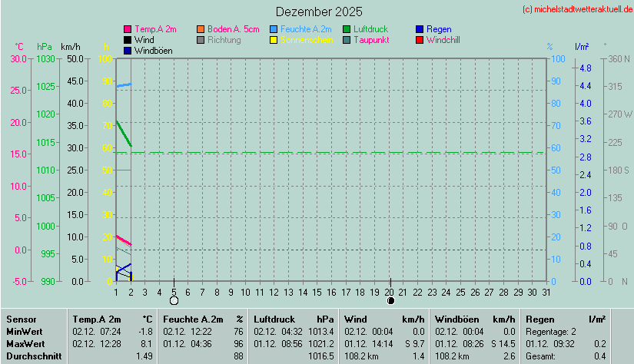Click the Durchschnitt row label

coord(30,356)
